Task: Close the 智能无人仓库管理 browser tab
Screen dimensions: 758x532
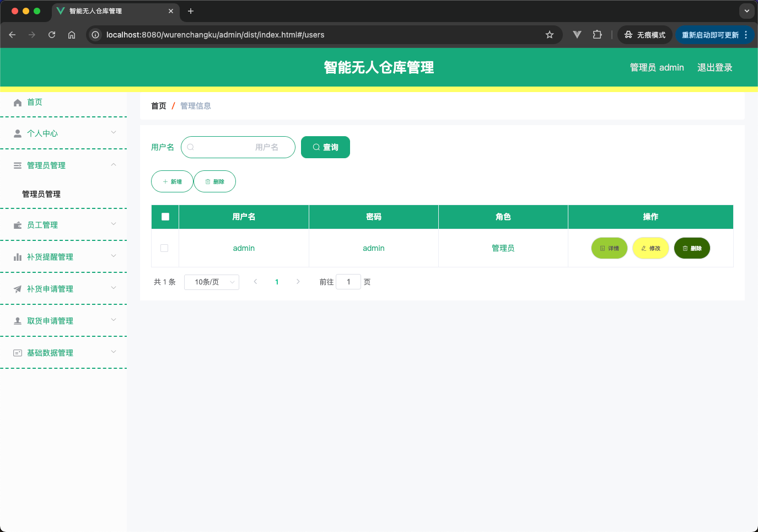Action: point(171,11)
